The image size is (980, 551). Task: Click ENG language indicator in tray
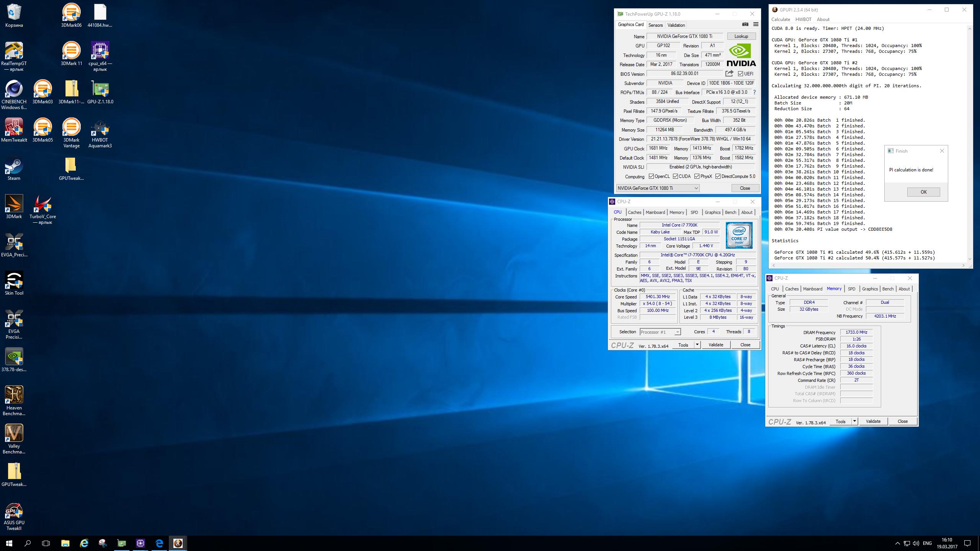point(927,543)
